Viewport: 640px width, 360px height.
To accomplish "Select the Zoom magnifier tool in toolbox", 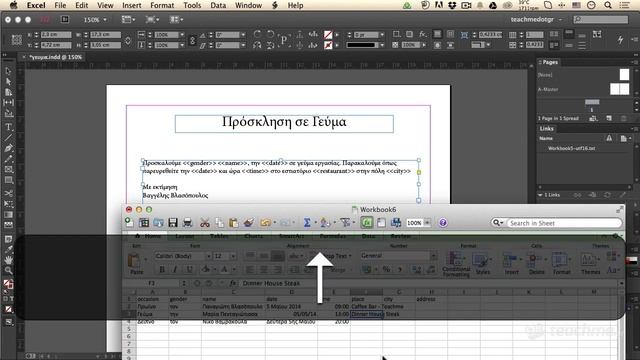I will click(8, 270).
